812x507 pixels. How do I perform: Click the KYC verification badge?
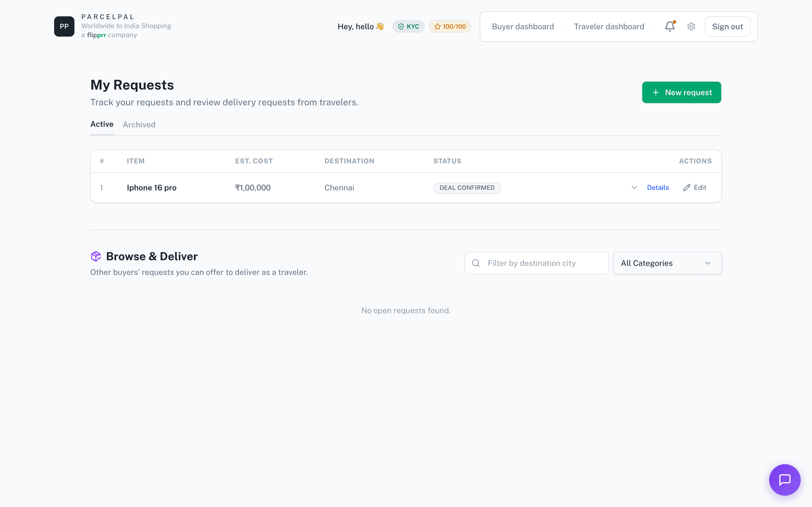[408, 26]
